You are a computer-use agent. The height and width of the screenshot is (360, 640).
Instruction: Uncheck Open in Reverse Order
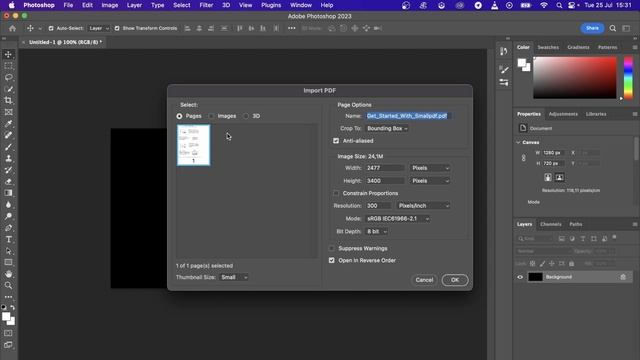331,260
